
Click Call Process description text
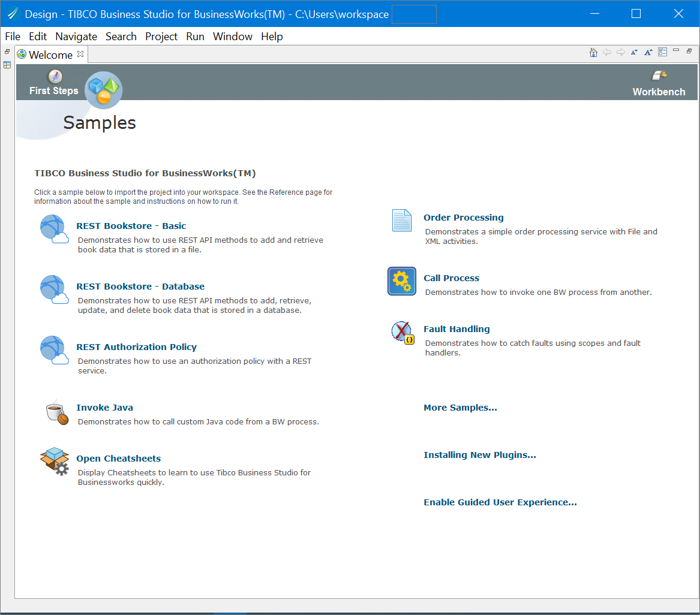point(539,293)
